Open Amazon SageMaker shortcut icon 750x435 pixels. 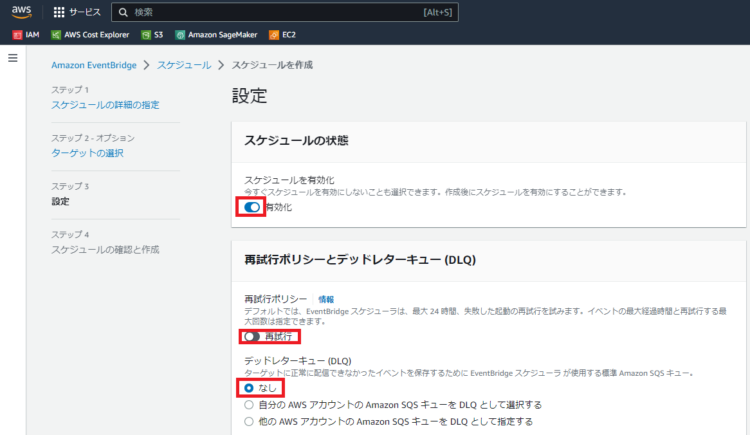point(180,35)
